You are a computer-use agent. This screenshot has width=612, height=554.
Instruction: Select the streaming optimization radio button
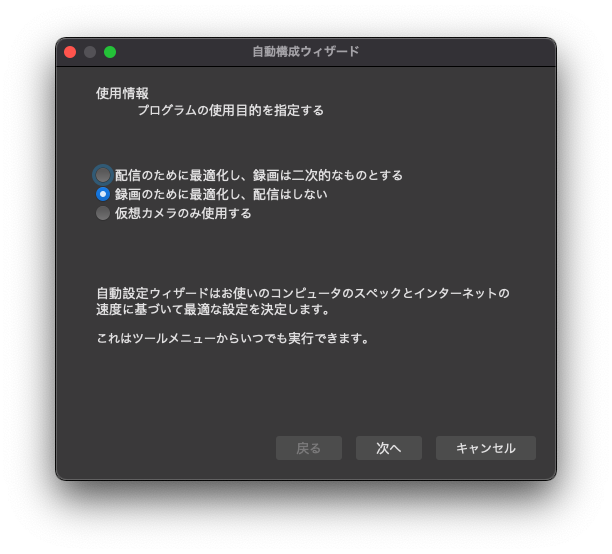click(x=103, y=175)
